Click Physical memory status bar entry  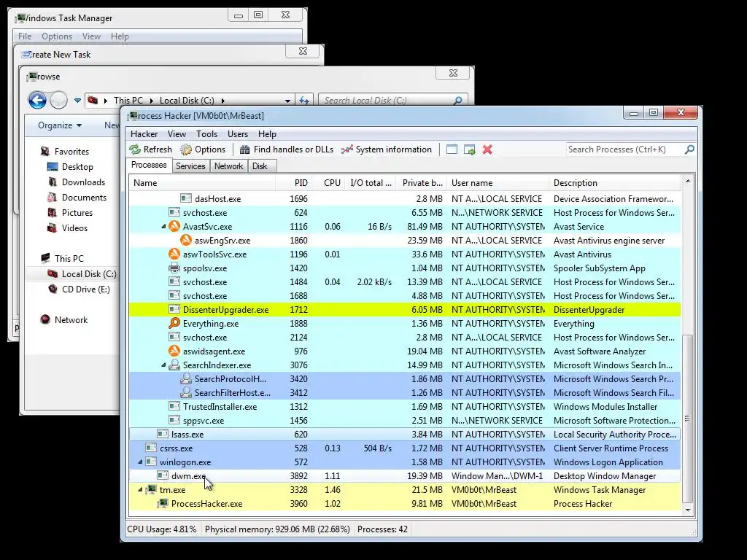[x=277, y=529]
